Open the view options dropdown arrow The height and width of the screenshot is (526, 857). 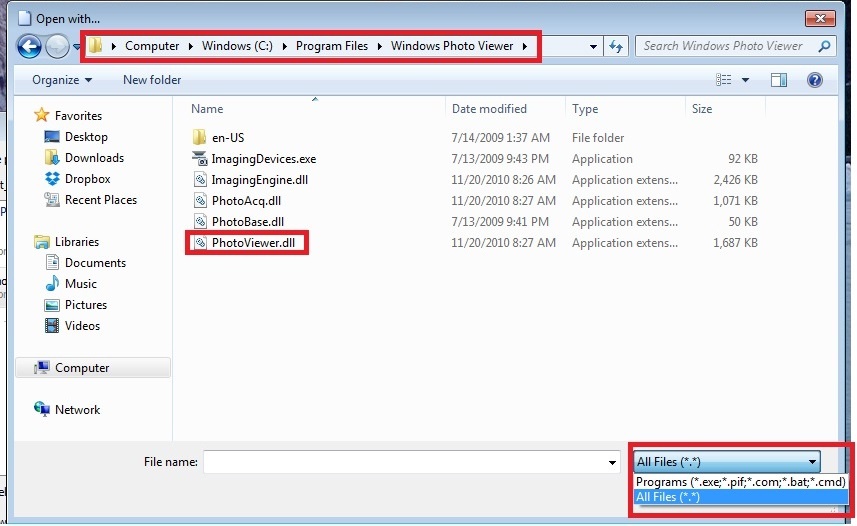click(x=745, y=80)
